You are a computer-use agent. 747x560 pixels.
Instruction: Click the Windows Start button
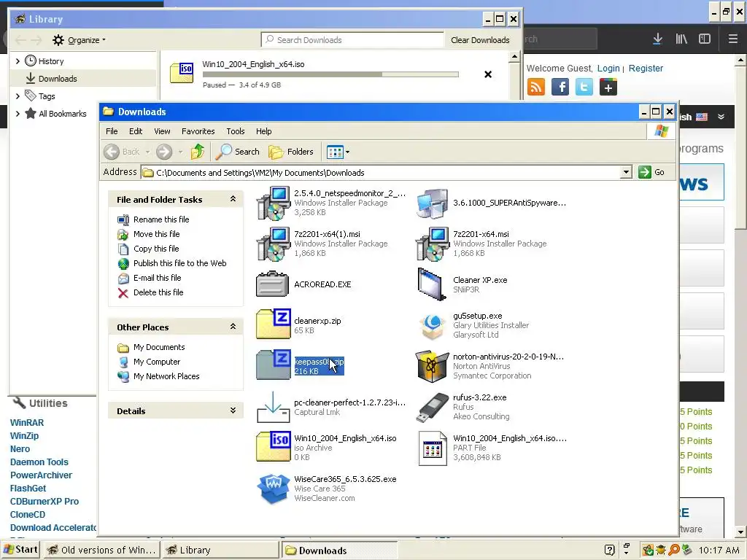20,550
